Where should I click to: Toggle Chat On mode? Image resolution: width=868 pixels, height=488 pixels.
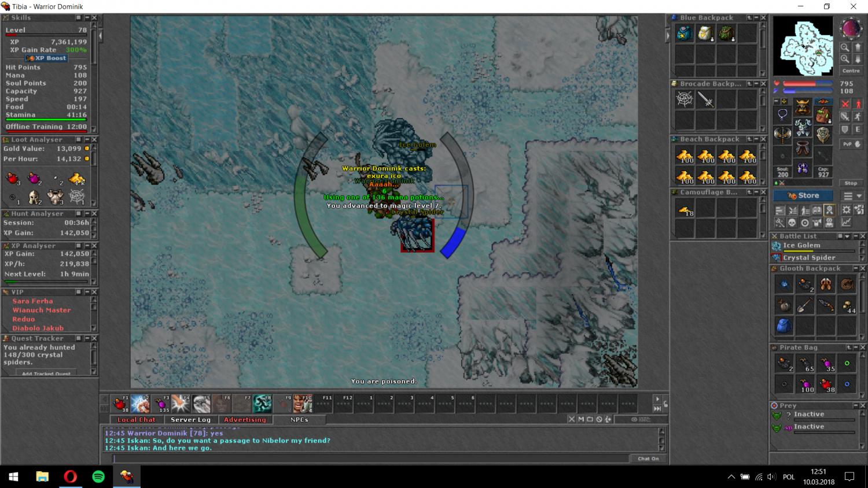[648, 459]
